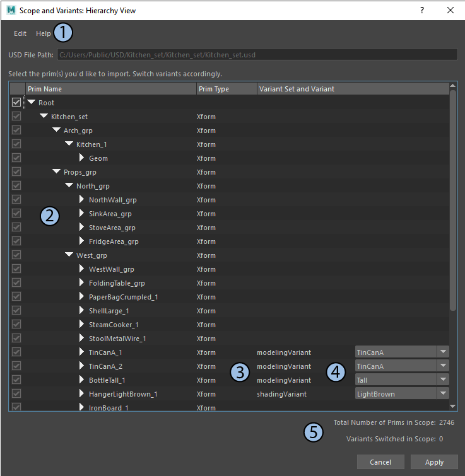465x476 pixels.
Task: Toggle the BottleTall_1 row checkbox
Action: (x=16, y=380)
